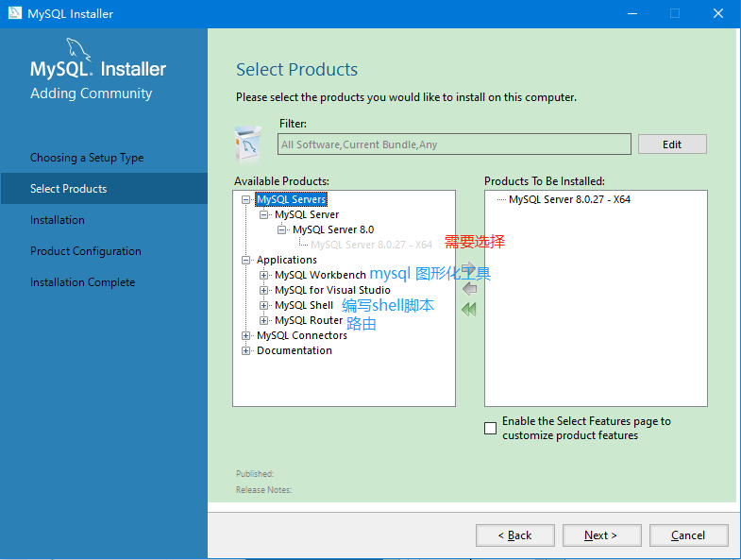Screen dimensions: 741x560
Task: Collapse the MySQL Server 8.0 node expander
Action: click(x=281, y=229)
